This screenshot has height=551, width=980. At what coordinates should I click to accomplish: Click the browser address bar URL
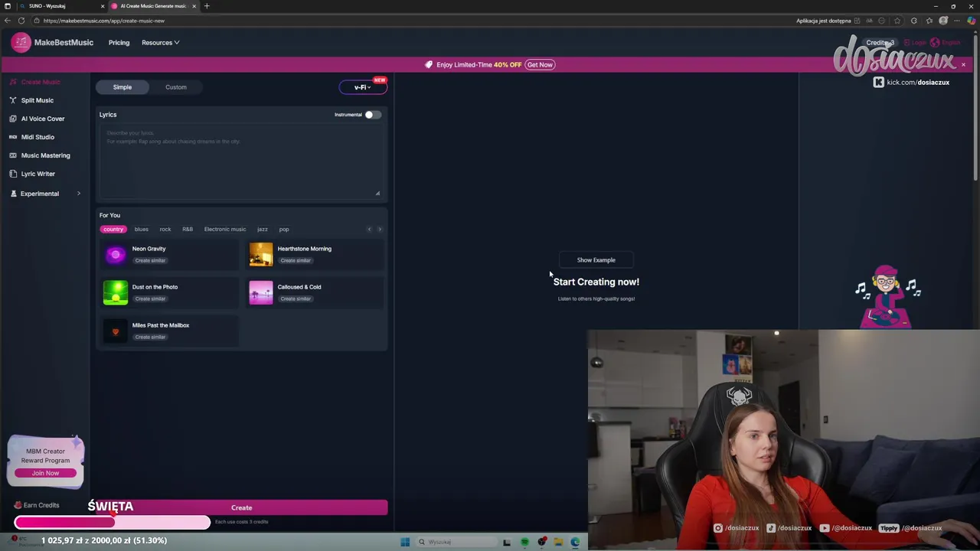point(104,21)
